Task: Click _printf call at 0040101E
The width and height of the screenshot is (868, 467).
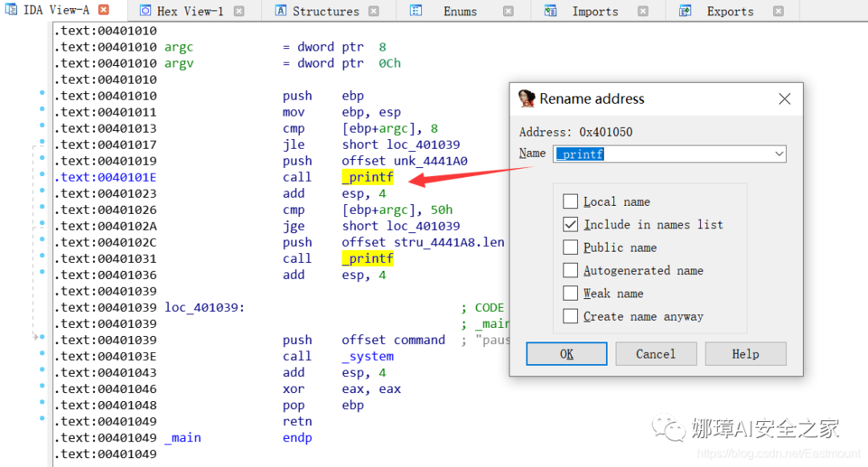Action: (x=367, y=177)
